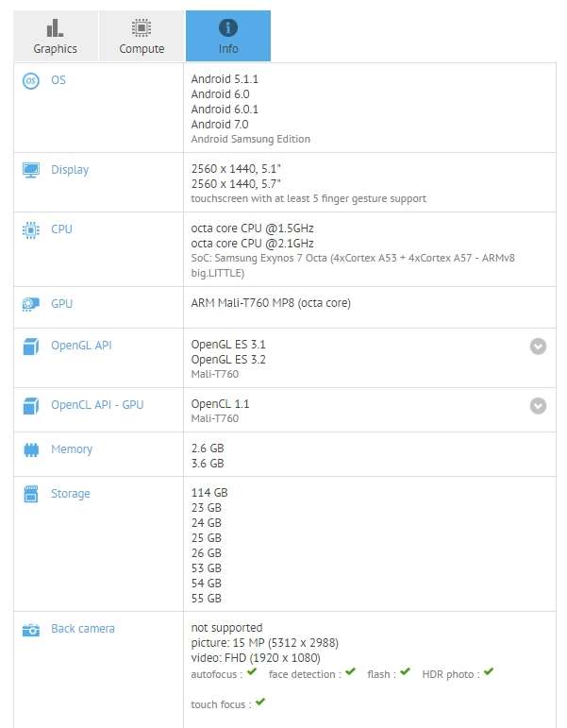
Task: Click the OpenGL API cube icon
Action: pos(30,347)
